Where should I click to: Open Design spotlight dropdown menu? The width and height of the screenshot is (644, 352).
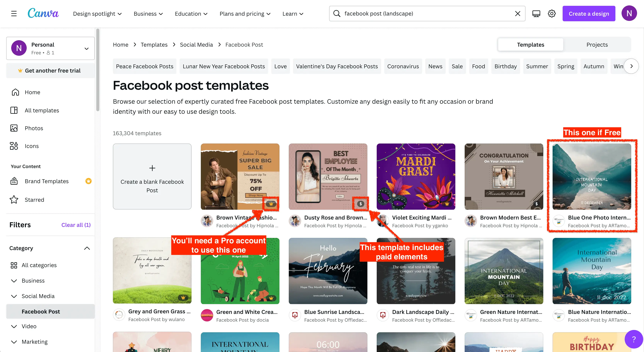click(97, 14)
